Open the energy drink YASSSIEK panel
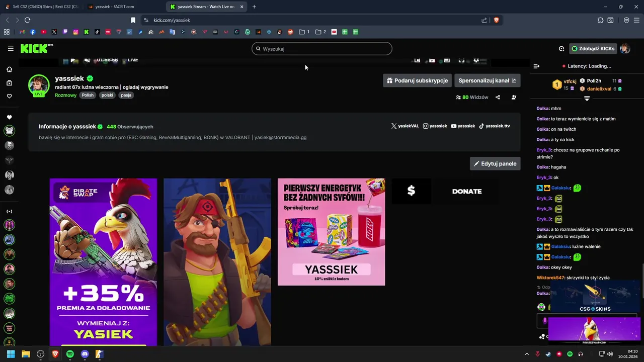 pyautogui.click(x=331, y=232)
